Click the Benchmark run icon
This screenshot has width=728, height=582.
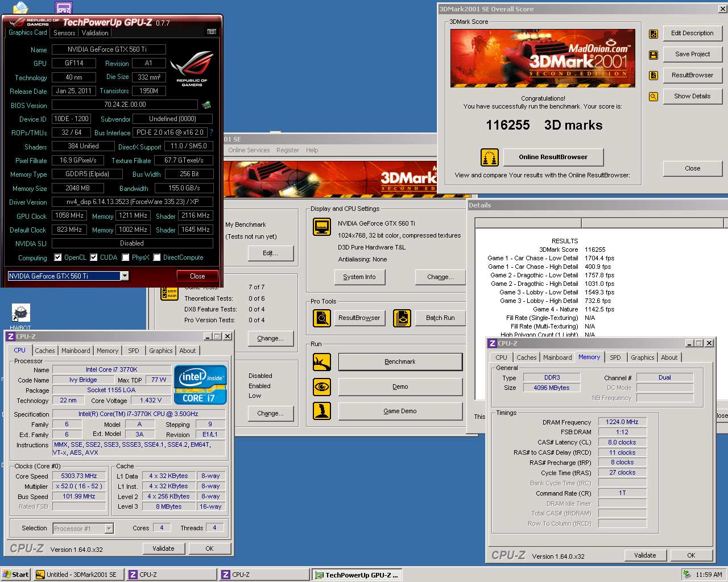[x=322, y=362]
